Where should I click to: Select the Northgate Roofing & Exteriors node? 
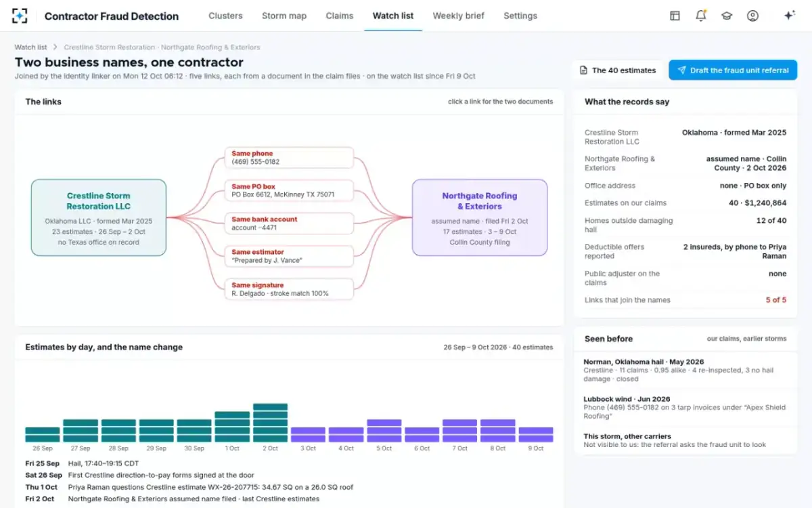coord(480,217)
